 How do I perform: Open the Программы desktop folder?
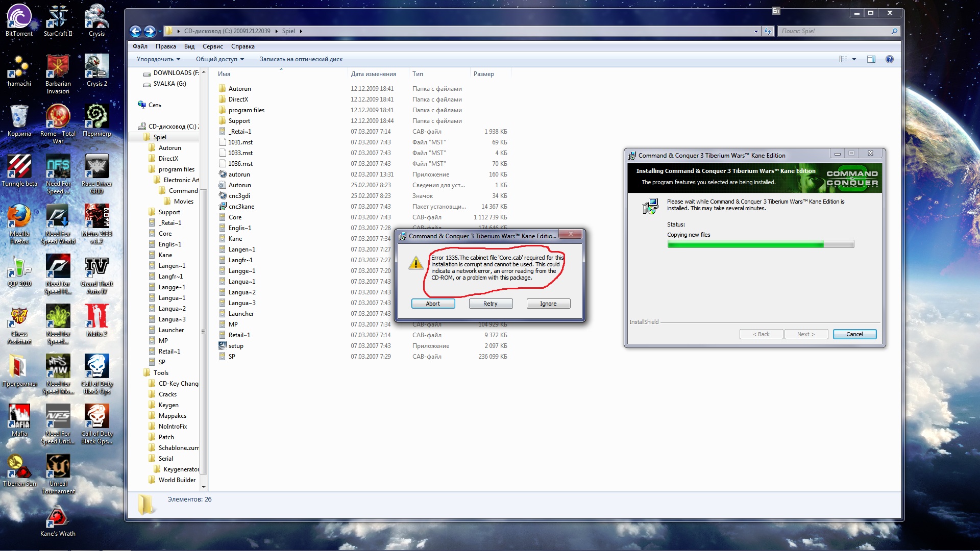click(x=19, y=370)
